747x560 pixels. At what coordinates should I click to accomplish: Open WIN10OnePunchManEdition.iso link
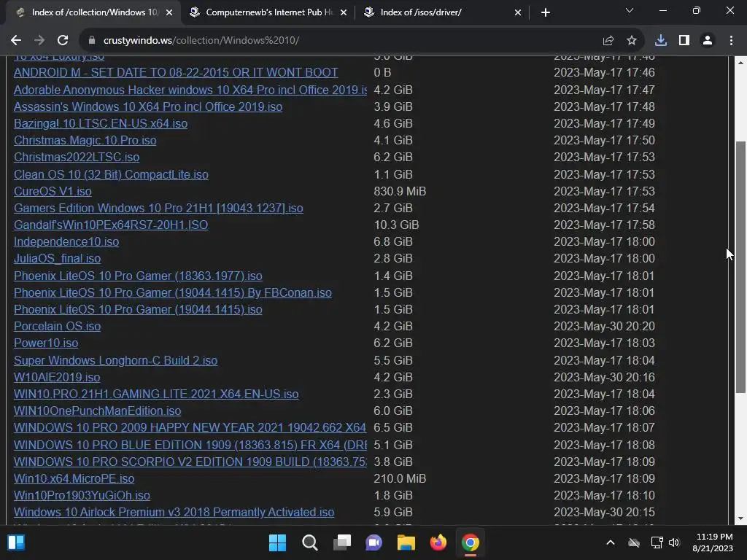[97, 411]
